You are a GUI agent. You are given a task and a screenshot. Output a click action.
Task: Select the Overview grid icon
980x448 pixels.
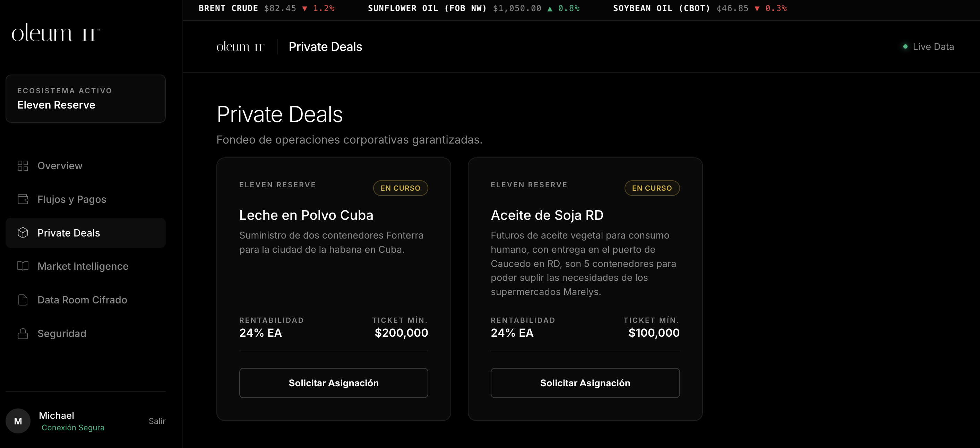click(x=23, y=166)
